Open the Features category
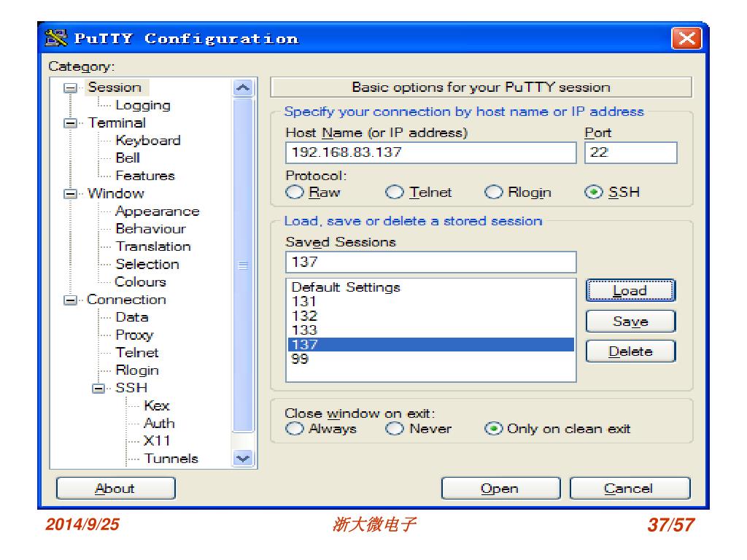 tap(145, 176)
